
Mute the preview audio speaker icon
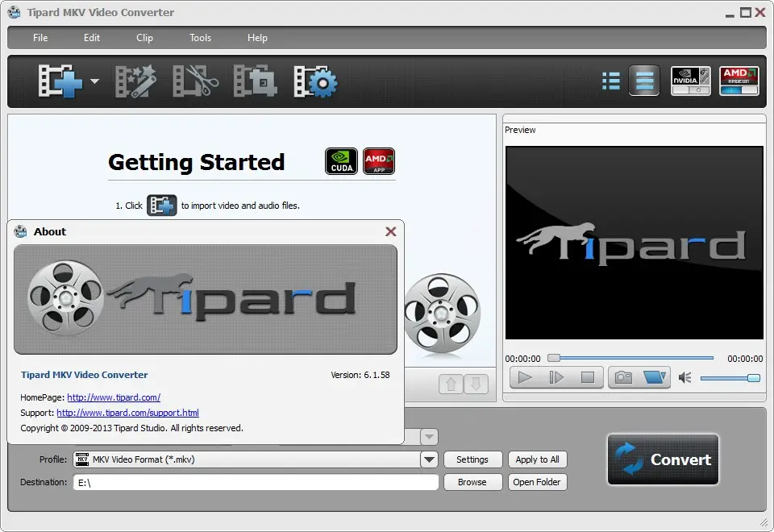[x=685, y=378]
